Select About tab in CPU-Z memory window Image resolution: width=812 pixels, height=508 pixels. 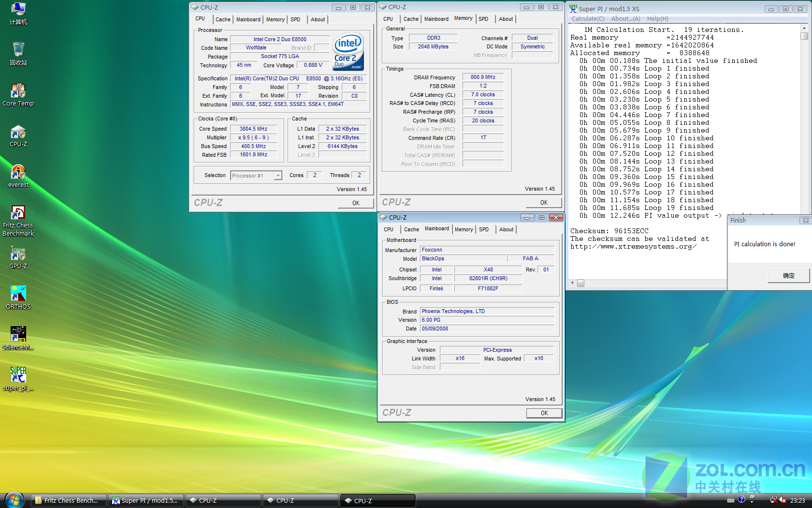[506, 19]
